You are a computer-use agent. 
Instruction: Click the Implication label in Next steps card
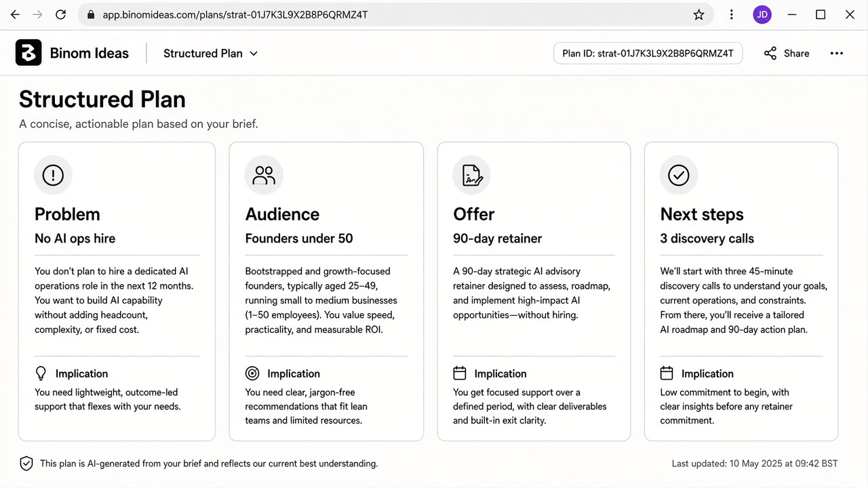[708, 373]
